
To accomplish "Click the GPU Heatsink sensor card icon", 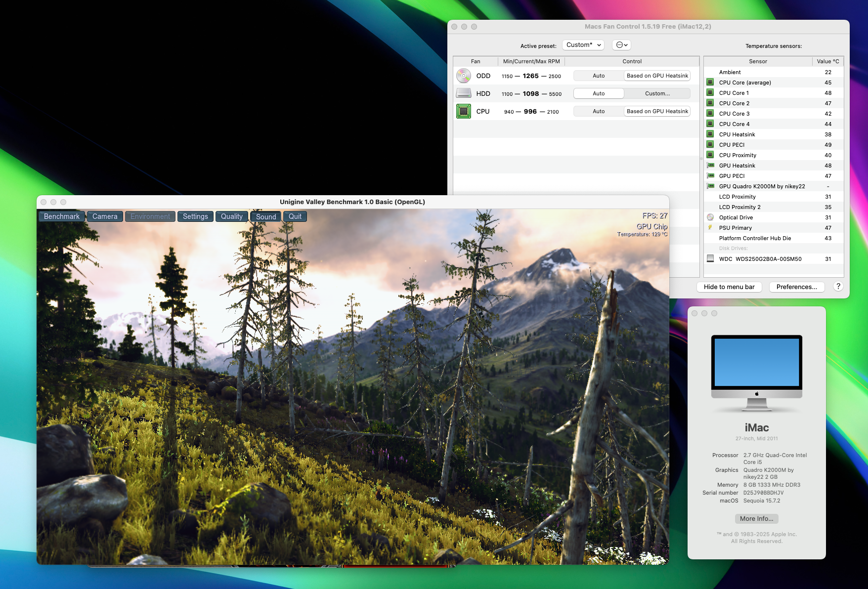I will click(710, 165).
